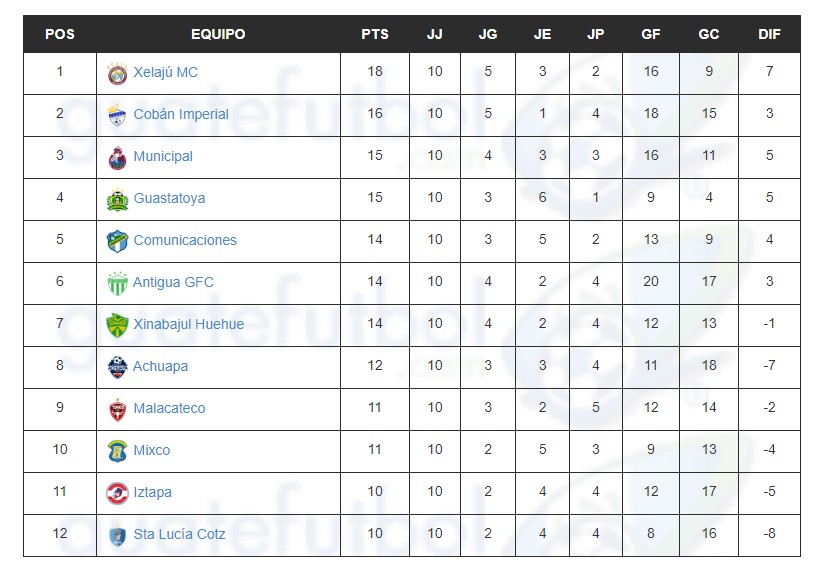
Task: Click the Comunicaciones shield logo
Action: (117, 241)
